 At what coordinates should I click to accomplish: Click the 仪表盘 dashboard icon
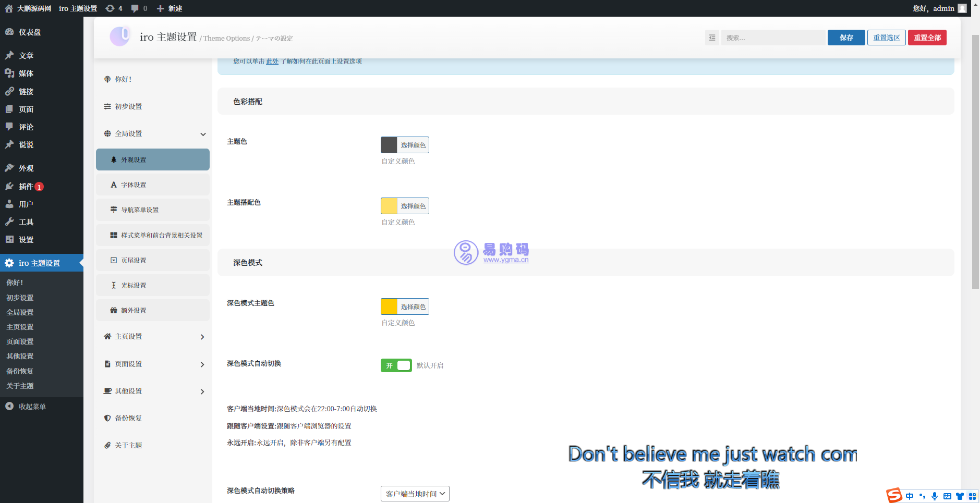(x=9, y=32)
